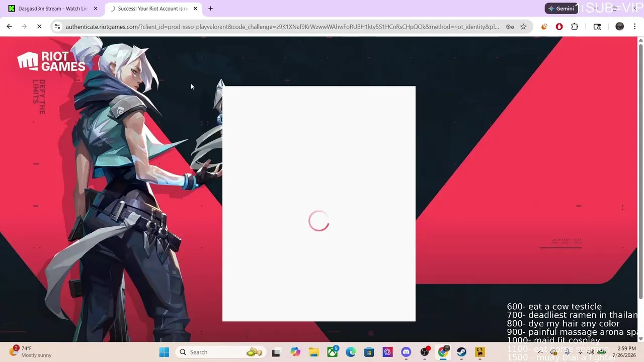Open the Windows Start menu

164,352
